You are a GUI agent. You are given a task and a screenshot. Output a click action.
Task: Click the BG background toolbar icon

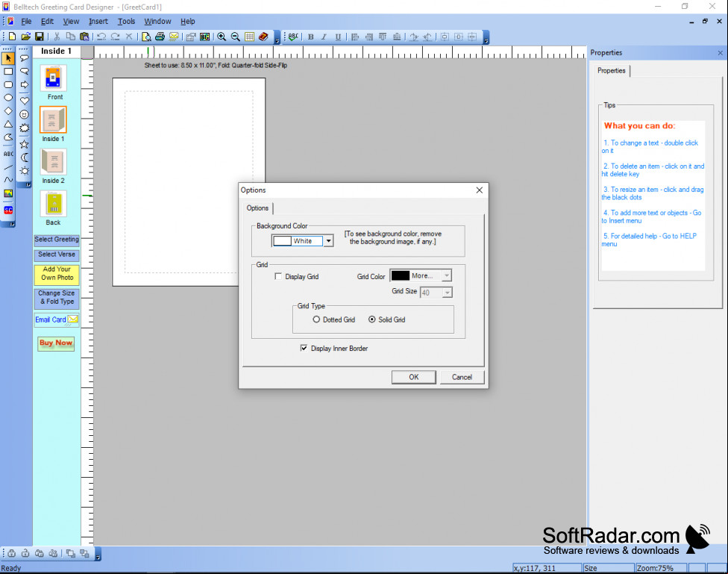[204, 37]
